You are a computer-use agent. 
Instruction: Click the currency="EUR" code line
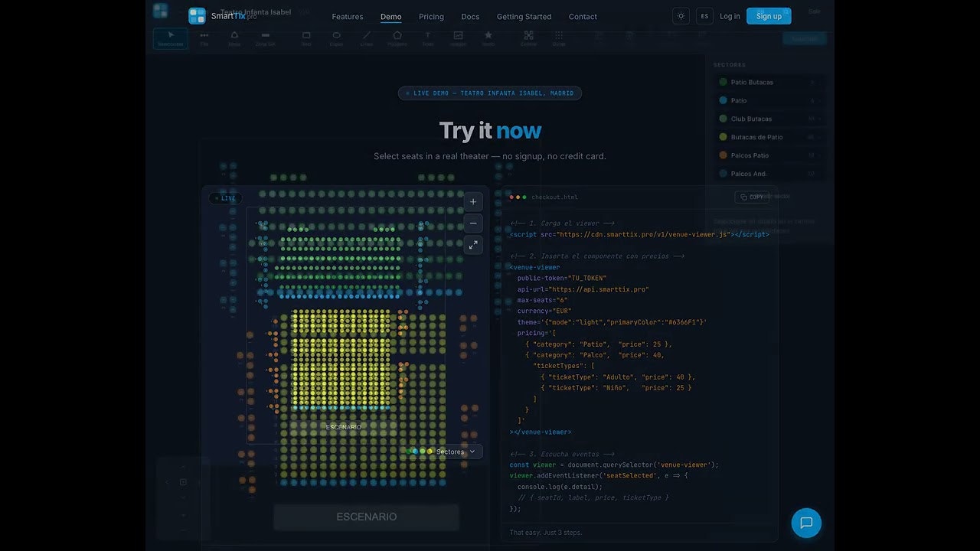click(x=544, y=311)
